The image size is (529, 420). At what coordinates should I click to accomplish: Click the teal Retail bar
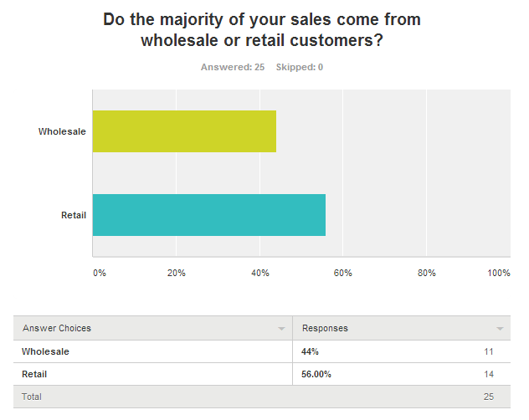(x=208, y=215)
